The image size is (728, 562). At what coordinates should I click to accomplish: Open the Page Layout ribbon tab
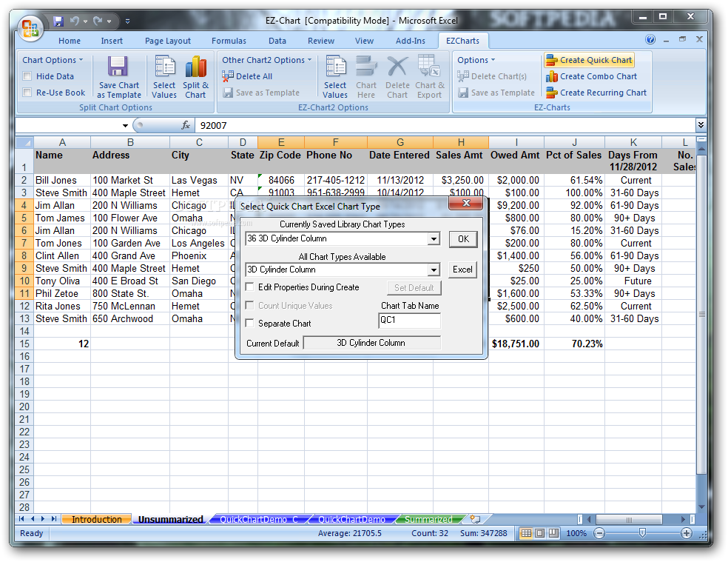click(x=168, y=41)
